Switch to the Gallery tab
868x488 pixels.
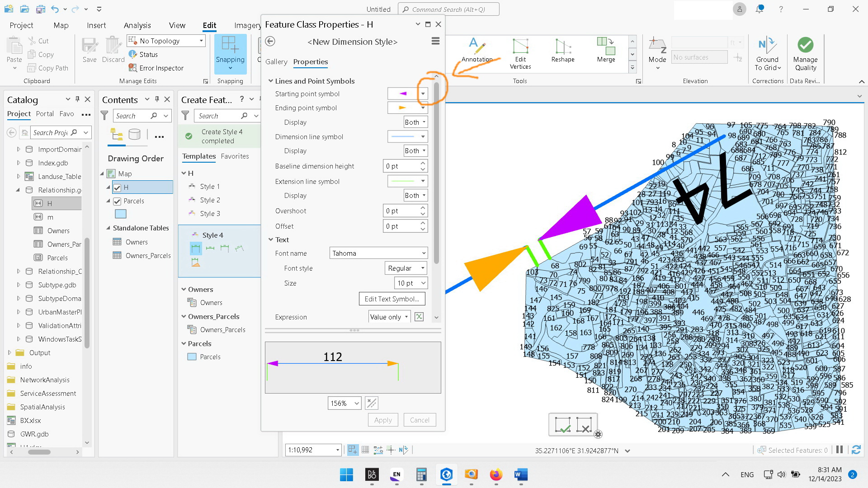pos(276,62)
